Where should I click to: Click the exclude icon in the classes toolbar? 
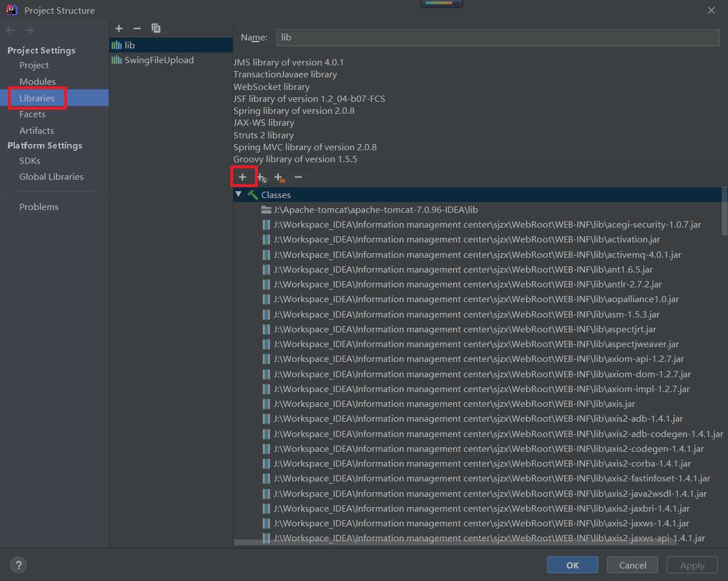point(279,178)
